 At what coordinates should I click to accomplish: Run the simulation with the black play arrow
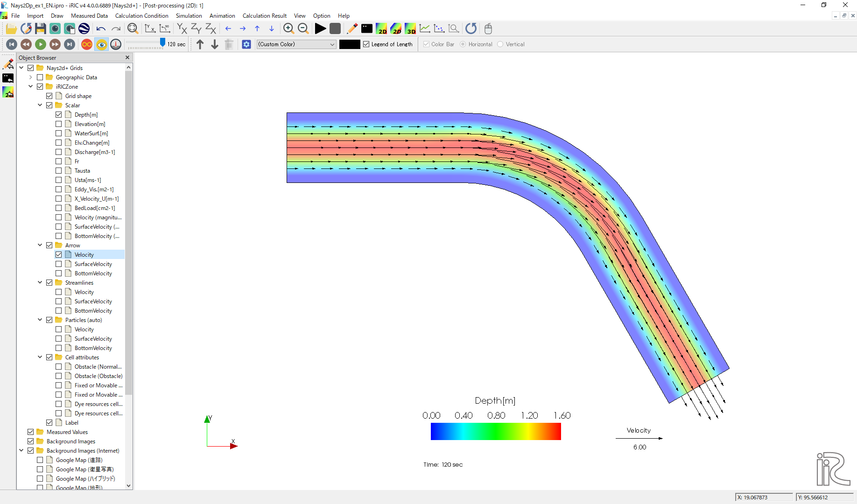point(320,28)
